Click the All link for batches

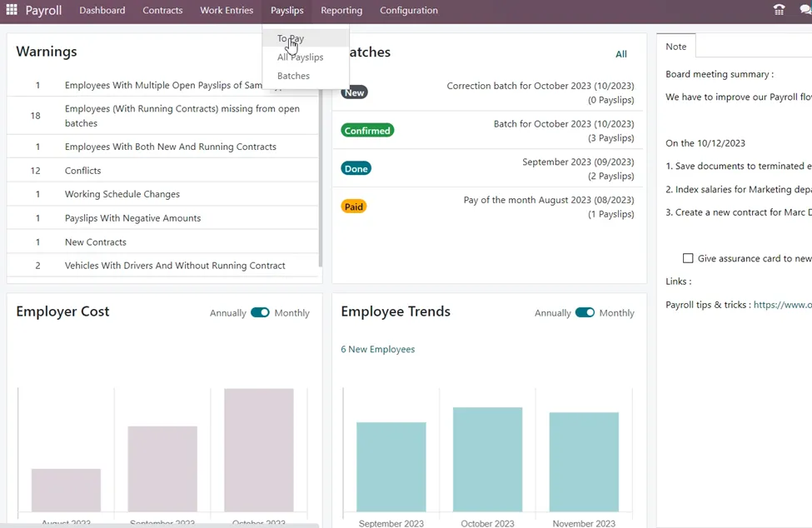(x=621, y=54)
